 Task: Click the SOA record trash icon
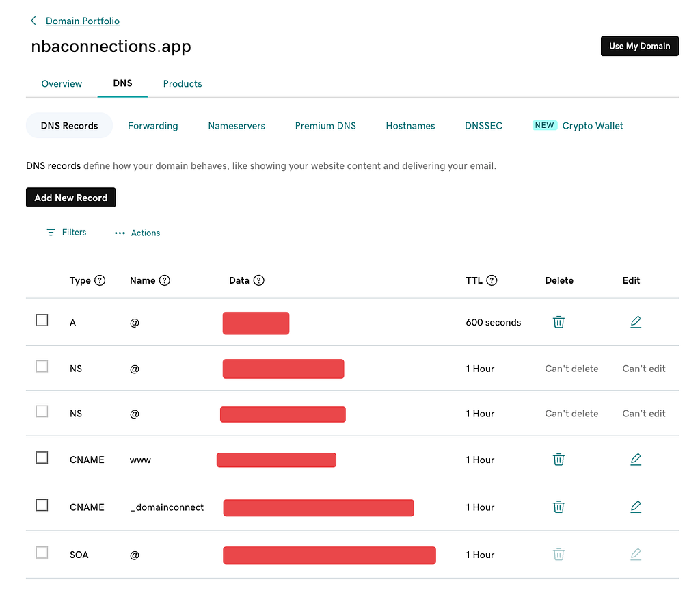pos(558,555)
